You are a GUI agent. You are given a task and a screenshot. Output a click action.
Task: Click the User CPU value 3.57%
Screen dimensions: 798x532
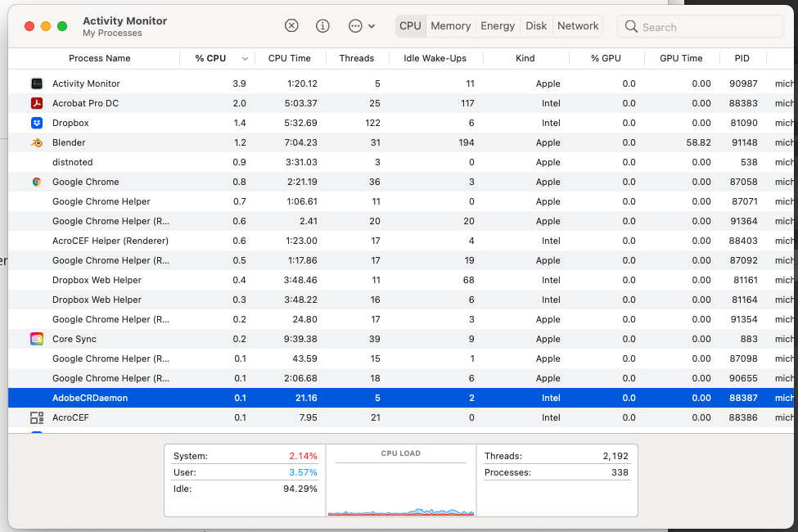pos(304,472)
